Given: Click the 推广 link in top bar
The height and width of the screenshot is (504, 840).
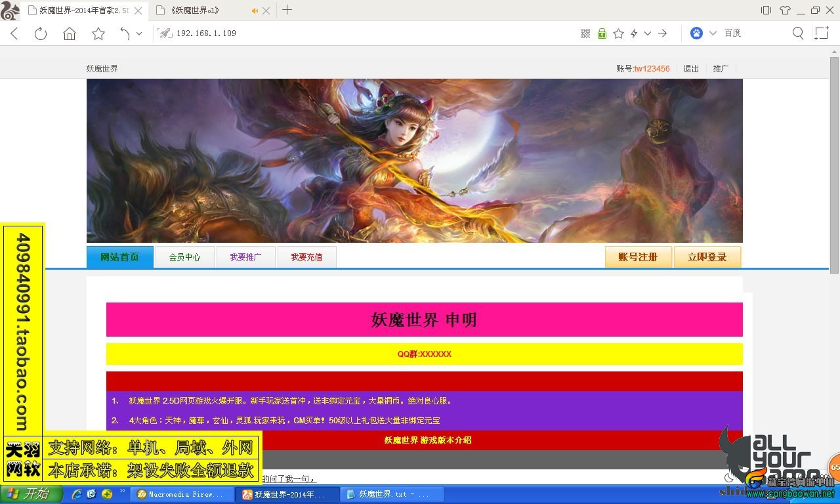Looking at the screenshot, I should [721, 69].
